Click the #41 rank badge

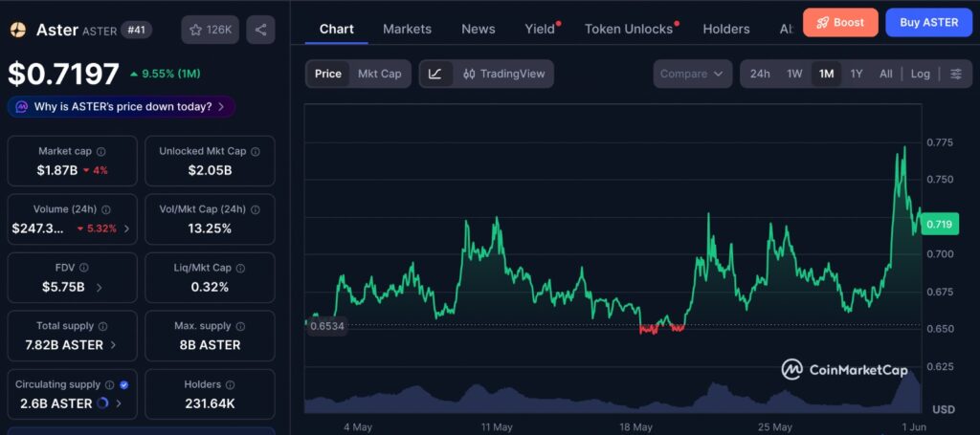coord(136,30)
